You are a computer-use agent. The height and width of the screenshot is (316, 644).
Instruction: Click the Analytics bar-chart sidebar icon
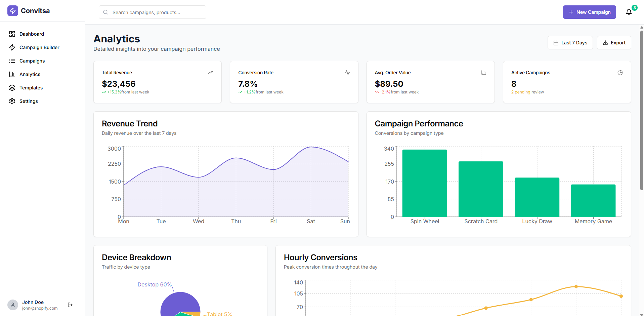(12, 74)
